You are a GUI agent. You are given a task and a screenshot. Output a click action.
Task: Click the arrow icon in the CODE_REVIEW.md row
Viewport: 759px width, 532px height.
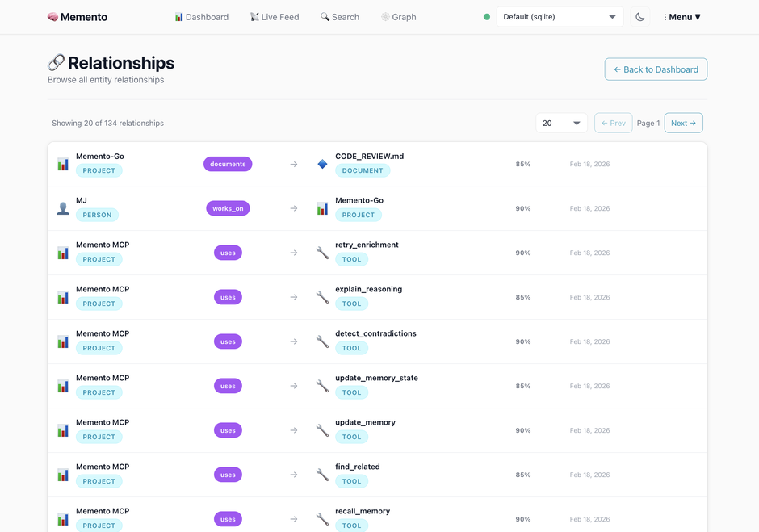pyautogui.click(x=294, y=164)
